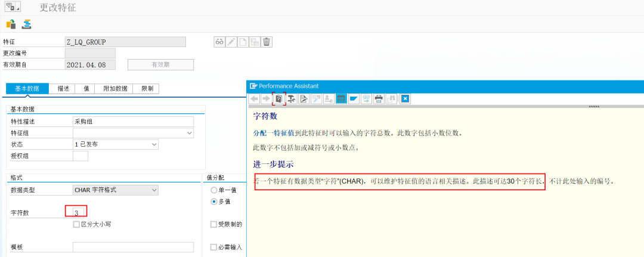
Task: Click the 有效期自 date field
Action: [91, 65]
